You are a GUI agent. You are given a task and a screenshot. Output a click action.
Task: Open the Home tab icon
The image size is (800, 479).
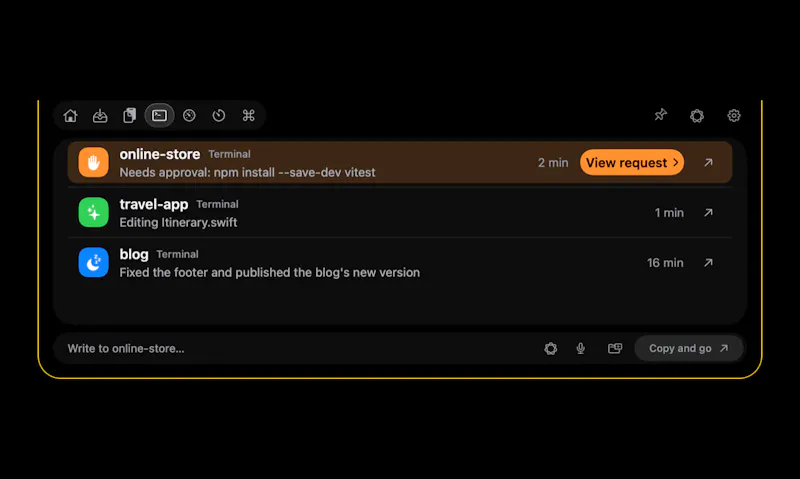[70, 116]
